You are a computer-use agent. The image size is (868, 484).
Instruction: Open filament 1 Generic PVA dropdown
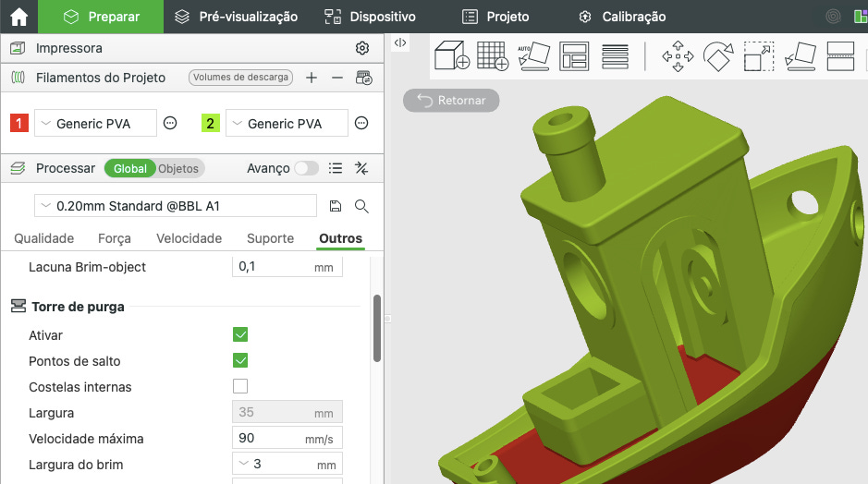click(x=96, y=123)
